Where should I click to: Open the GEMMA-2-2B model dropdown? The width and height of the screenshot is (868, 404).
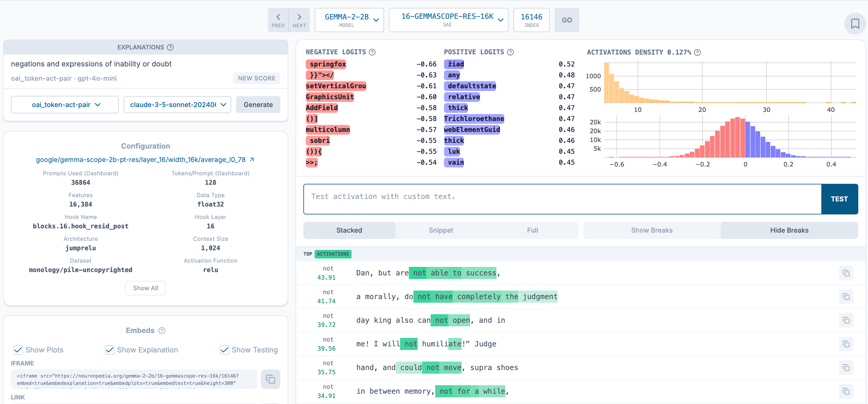click(349, 20)
